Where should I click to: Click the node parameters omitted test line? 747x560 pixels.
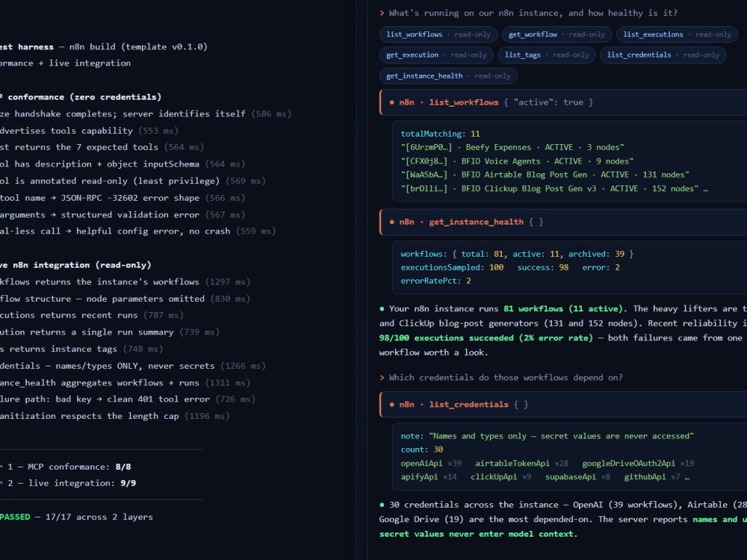click(125, 299)
